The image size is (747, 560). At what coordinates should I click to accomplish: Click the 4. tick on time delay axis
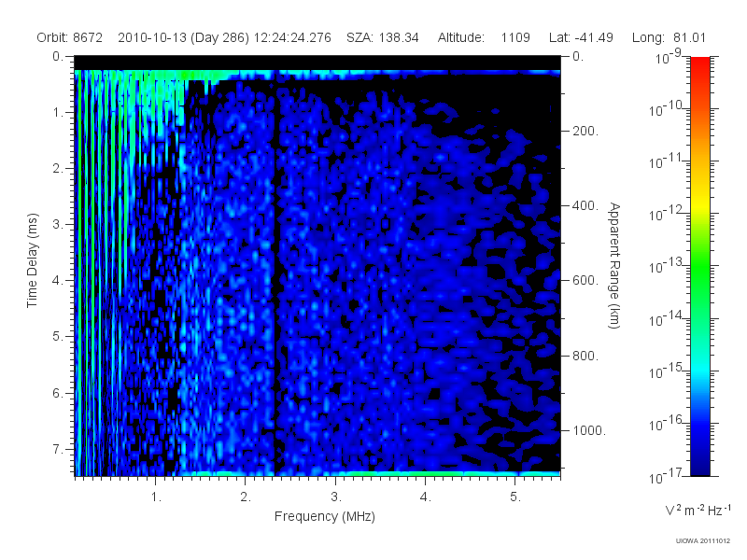coord(58,281)
